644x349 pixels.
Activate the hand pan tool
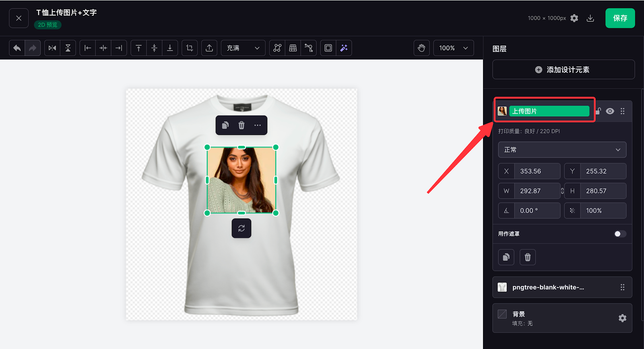point(421,48)
